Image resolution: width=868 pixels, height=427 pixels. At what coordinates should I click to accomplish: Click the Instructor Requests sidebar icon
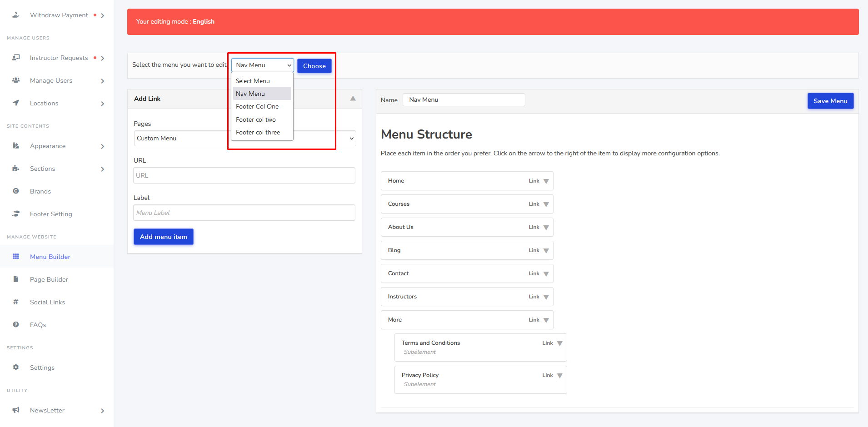point(16,58)
